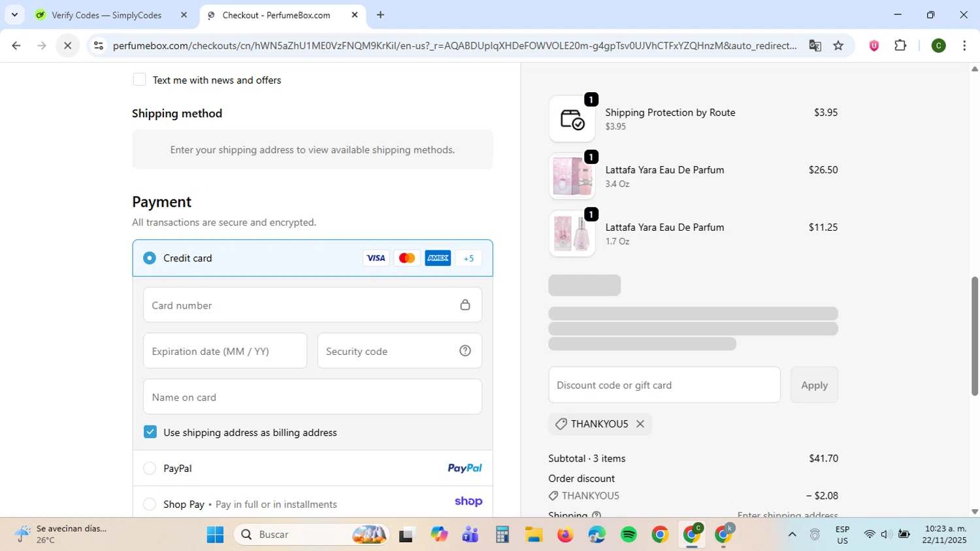Open the clock showing 10:23 a. m.
980x551 pixels.
click(x=945, y=535)
